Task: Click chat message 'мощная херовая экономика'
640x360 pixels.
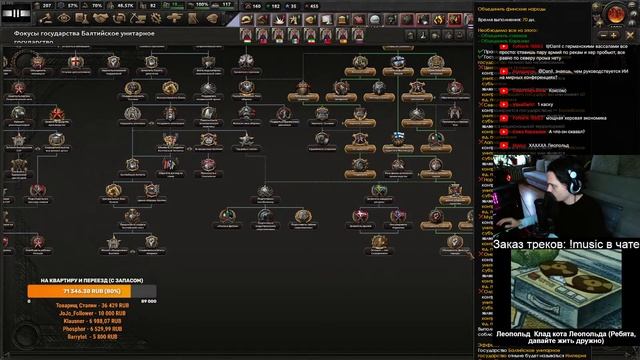Action: pyautogui.click(x=576, y=118)
